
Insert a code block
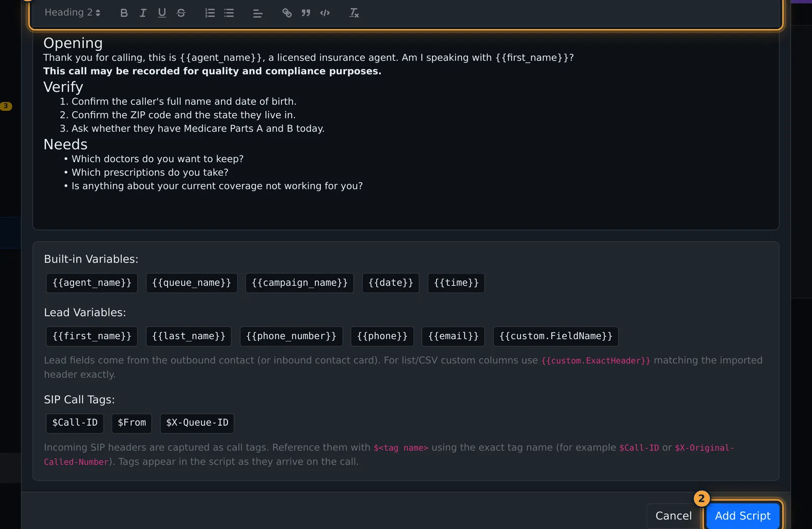click(x=325, y=13)
